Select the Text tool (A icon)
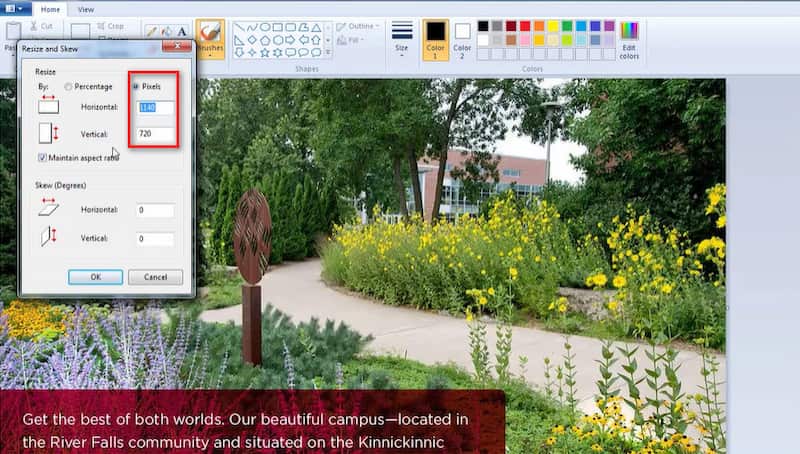 point(182,31)
